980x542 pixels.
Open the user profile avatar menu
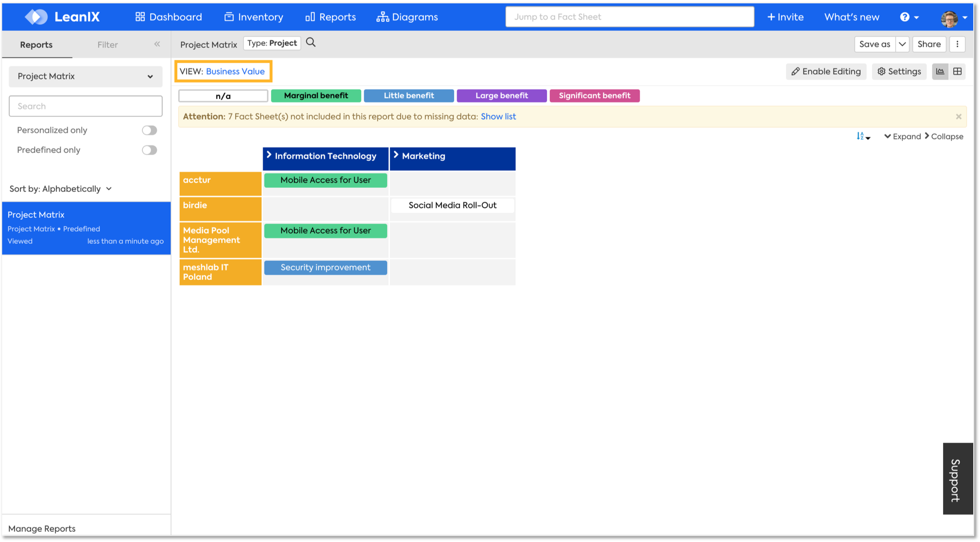pyautogui.click(x=949, y=17)
